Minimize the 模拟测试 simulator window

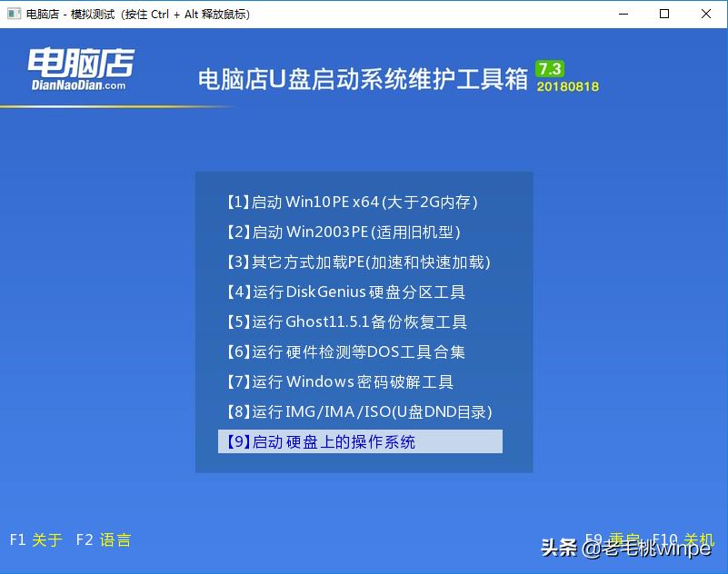[623, 15]
